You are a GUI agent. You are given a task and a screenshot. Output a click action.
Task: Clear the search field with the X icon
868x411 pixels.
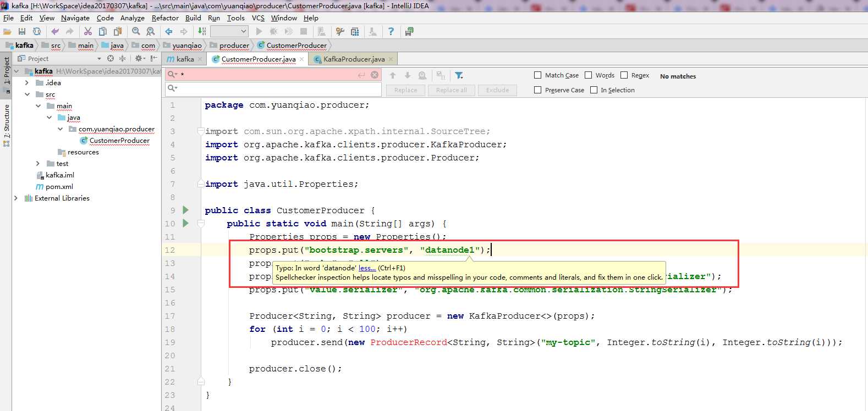[375, 75]
